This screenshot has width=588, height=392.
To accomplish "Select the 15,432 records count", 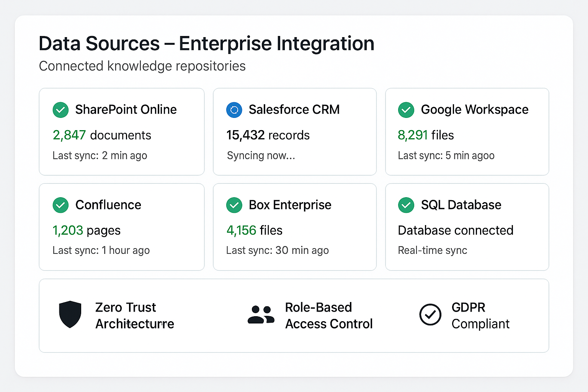I will coord(268,135).
